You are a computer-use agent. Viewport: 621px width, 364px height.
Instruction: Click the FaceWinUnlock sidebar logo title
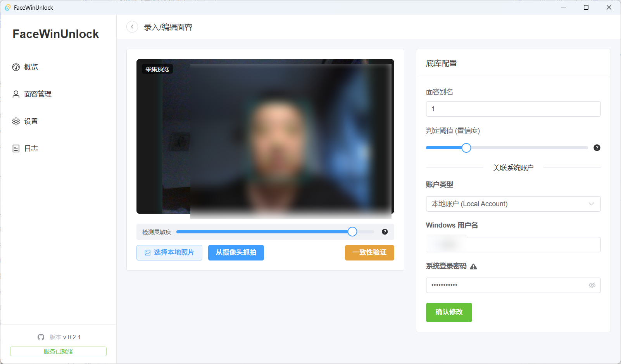(56, 34)
